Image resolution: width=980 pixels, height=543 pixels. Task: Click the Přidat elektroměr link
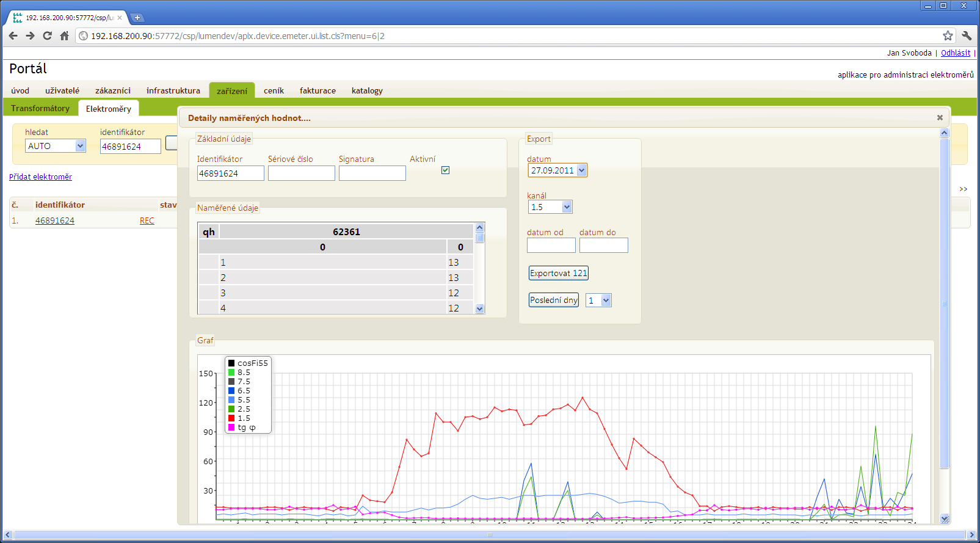click(40, 177)
